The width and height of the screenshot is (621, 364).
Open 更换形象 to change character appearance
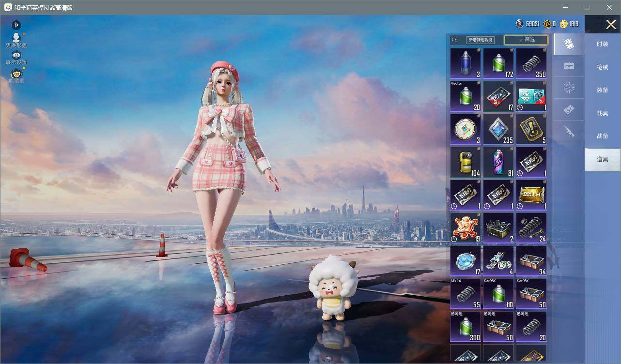16,41
